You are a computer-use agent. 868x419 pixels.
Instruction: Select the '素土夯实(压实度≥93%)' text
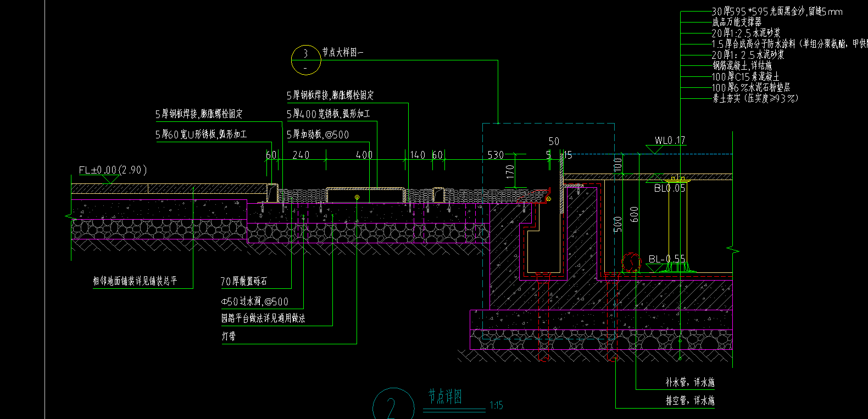[755, 98]
